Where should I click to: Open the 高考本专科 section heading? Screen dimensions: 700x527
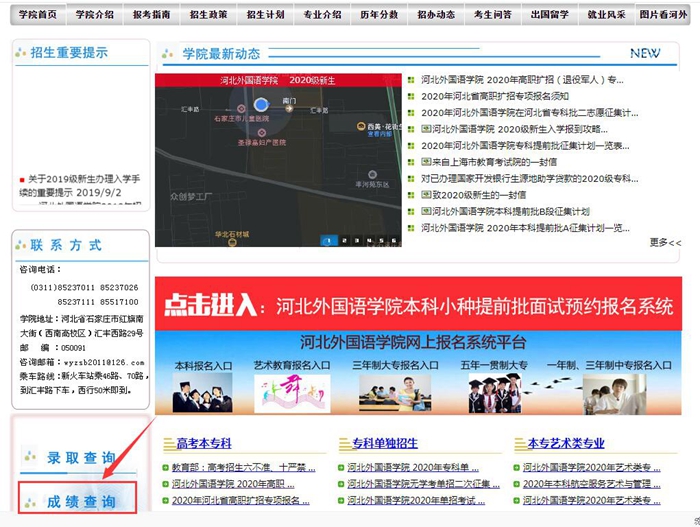point(204,443)
